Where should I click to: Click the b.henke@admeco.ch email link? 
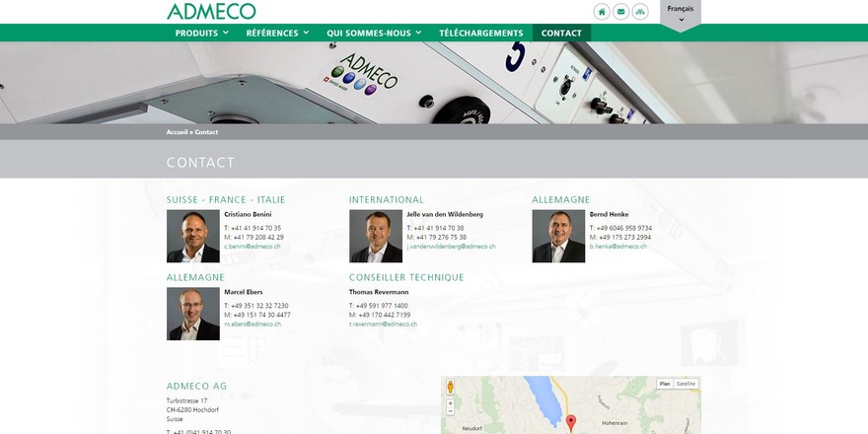point(617,247)
